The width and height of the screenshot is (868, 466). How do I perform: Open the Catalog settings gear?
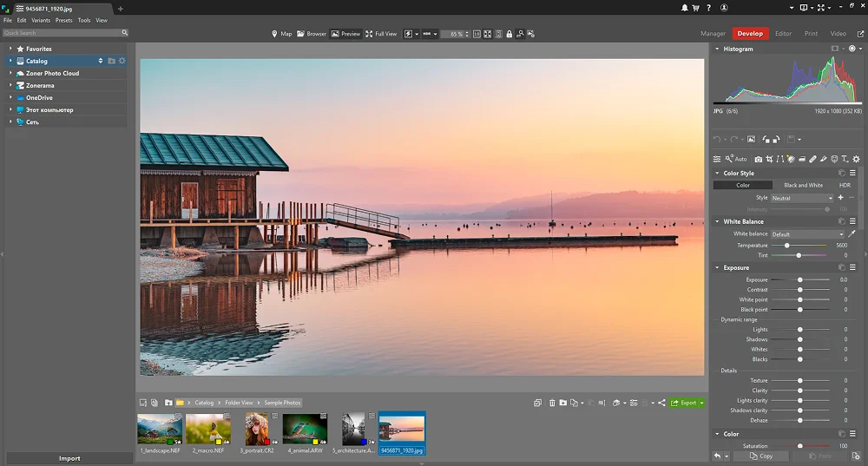tap(122, 61)
